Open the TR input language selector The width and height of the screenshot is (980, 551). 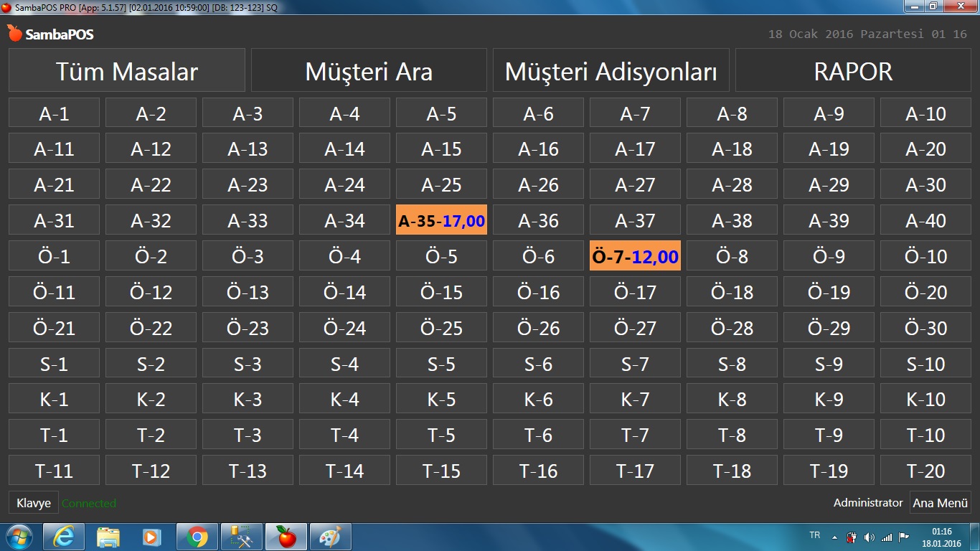814,535
